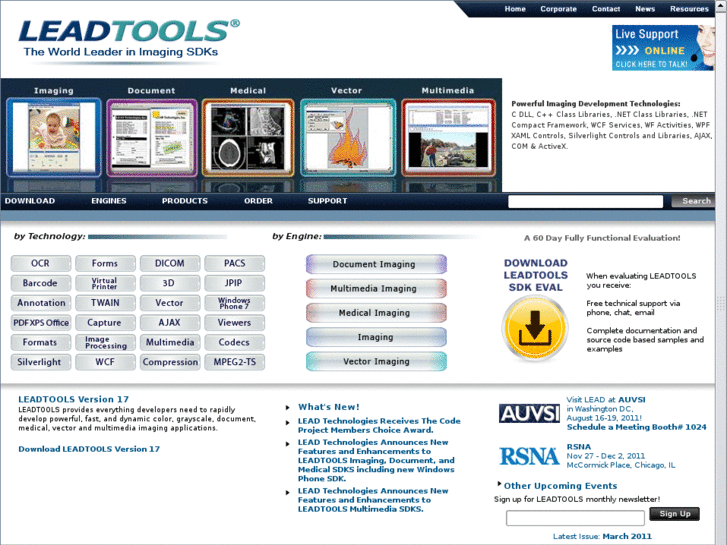Viewport: 727px width, 545px height.
Task: Open the Document product thumbnail
Action: (x=152, y=137)
